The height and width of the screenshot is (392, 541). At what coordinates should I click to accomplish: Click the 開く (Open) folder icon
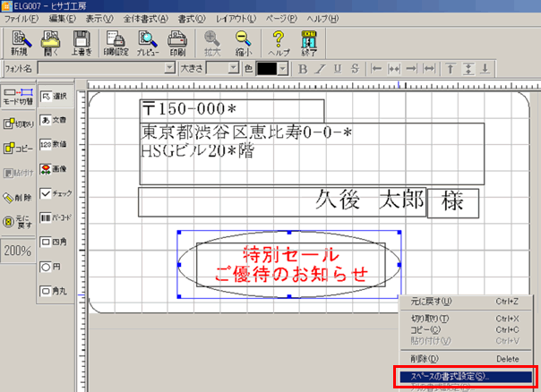(50, 41)
